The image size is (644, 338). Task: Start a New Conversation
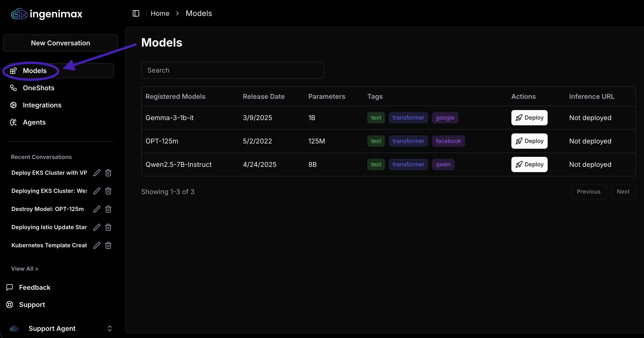tap(61, 43)
